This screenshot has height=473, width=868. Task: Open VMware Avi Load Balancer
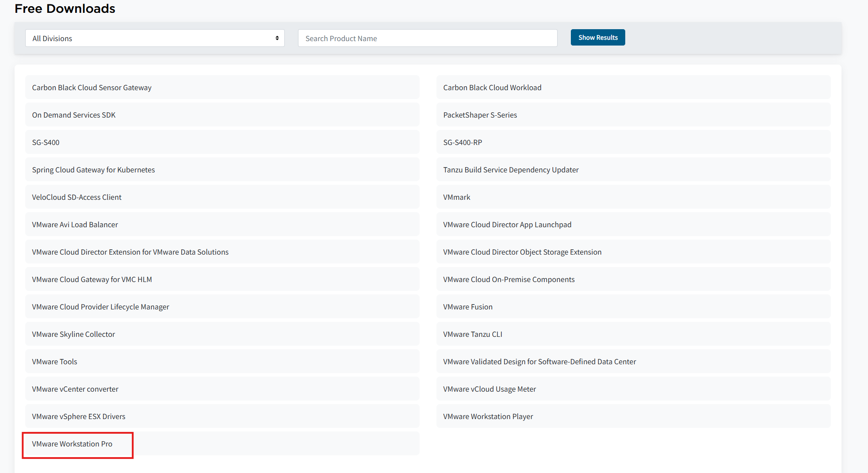coord(222,225)
